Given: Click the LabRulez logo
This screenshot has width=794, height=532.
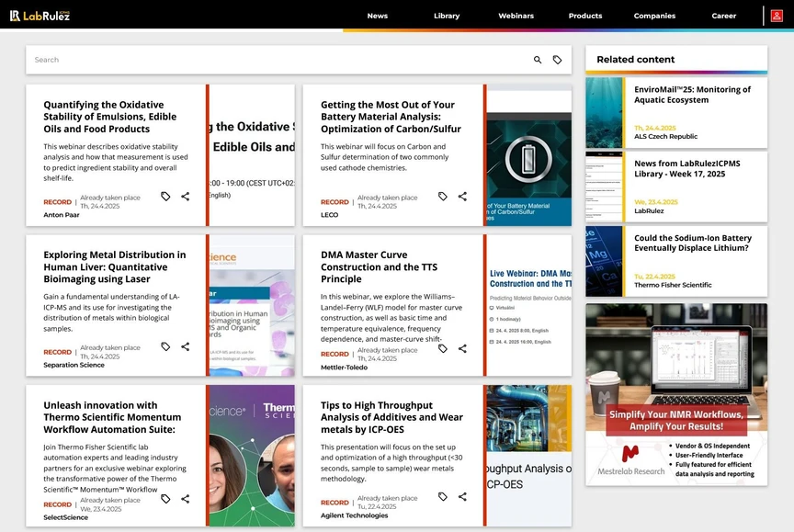Looking at the screenshot, I should 40,16.
